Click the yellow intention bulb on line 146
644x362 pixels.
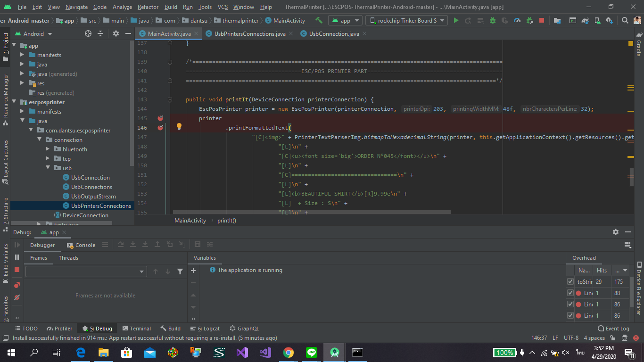point(179,125)
